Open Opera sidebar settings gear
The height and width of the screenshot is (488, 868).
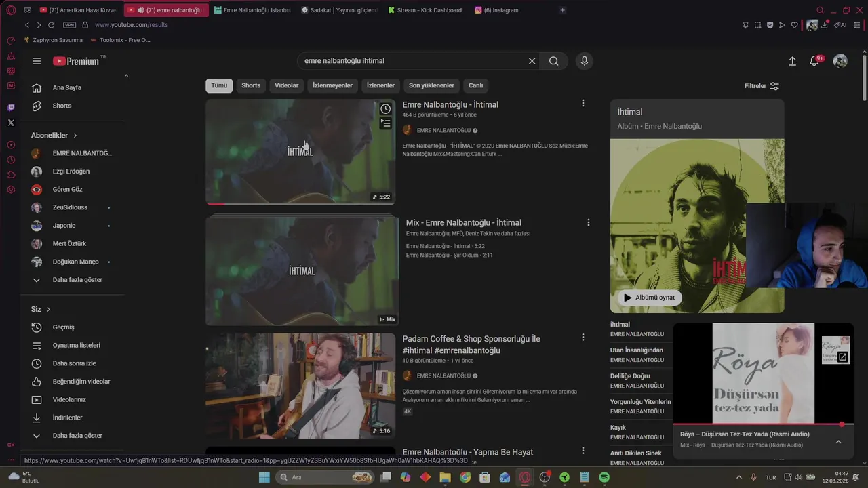(11, 190)
